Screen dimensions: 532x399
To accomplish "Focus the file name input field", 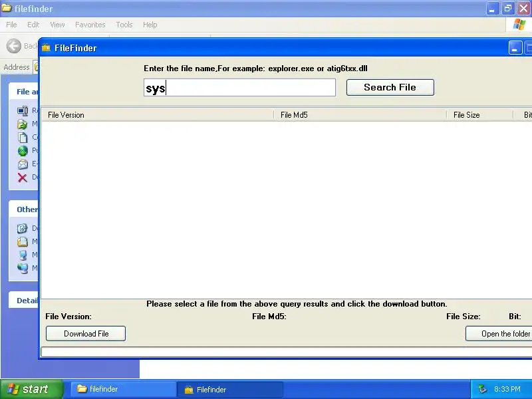I will 239,88.
